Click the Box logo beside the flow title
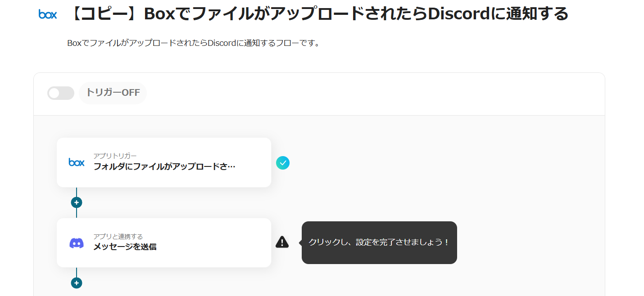Screen dimensions: 644x296 click(48, 14)
